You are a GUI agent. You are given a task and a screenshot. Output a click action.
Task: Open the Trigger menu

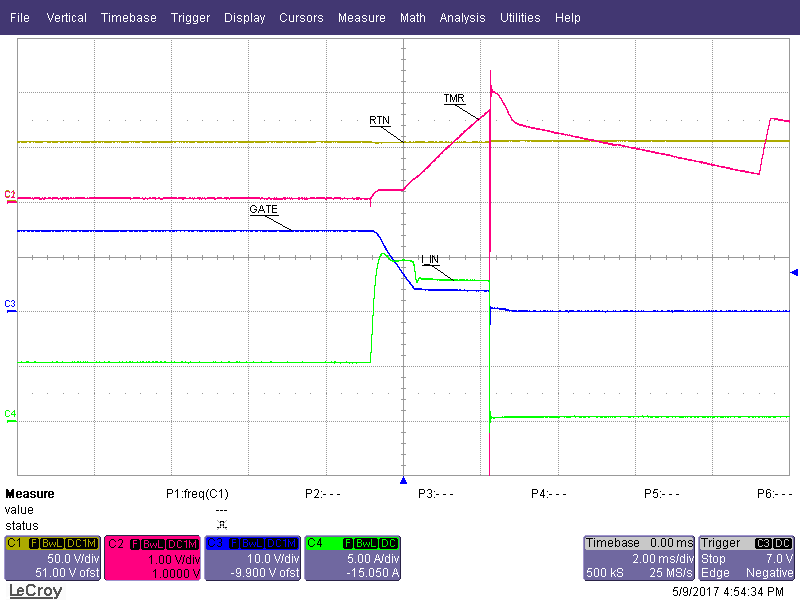190,18
